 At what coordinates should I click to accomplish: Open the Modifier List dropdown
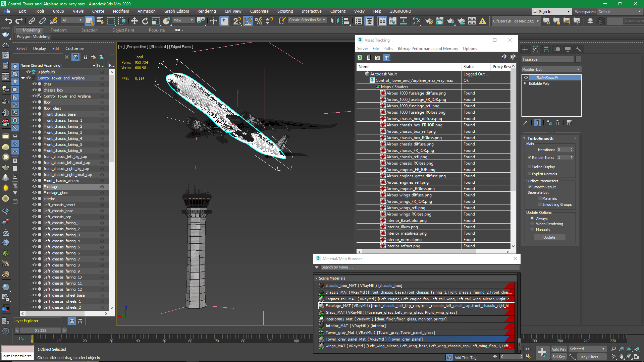551,69
